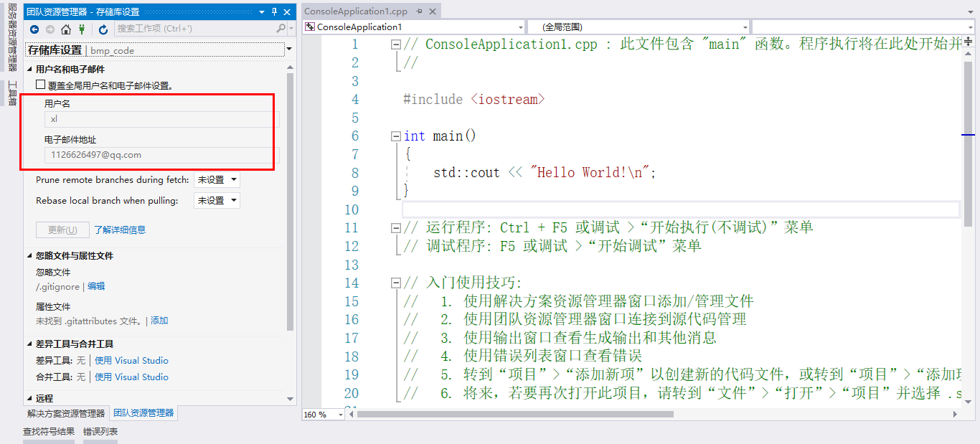
Task: Change the editor zoom level from 160%
Action: pos(322,415)
